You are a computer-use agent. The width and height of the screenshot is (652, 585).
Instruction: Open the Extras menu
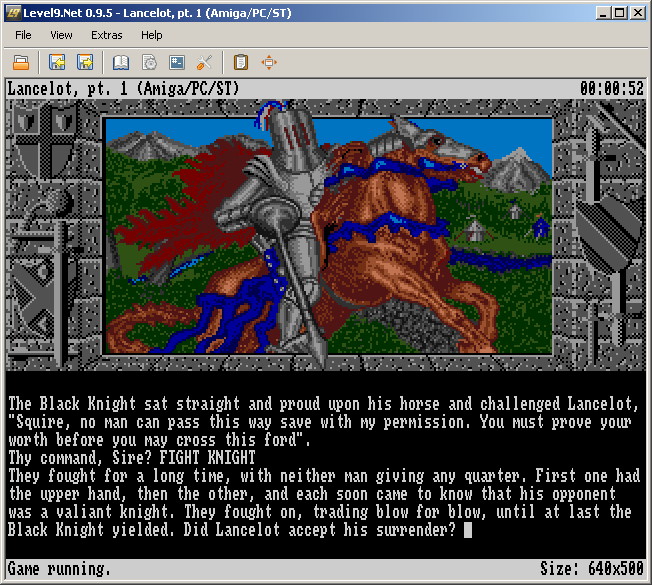pos(106,35)
